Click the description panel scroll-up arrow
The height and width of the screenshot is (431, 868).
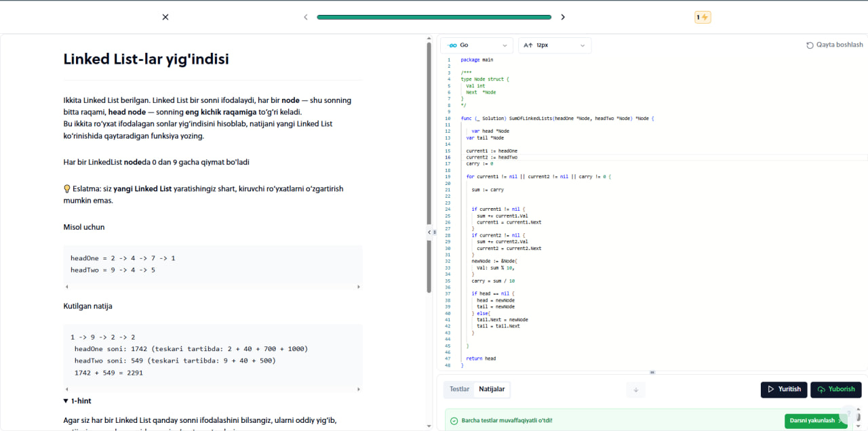click(x=429, y=38)
